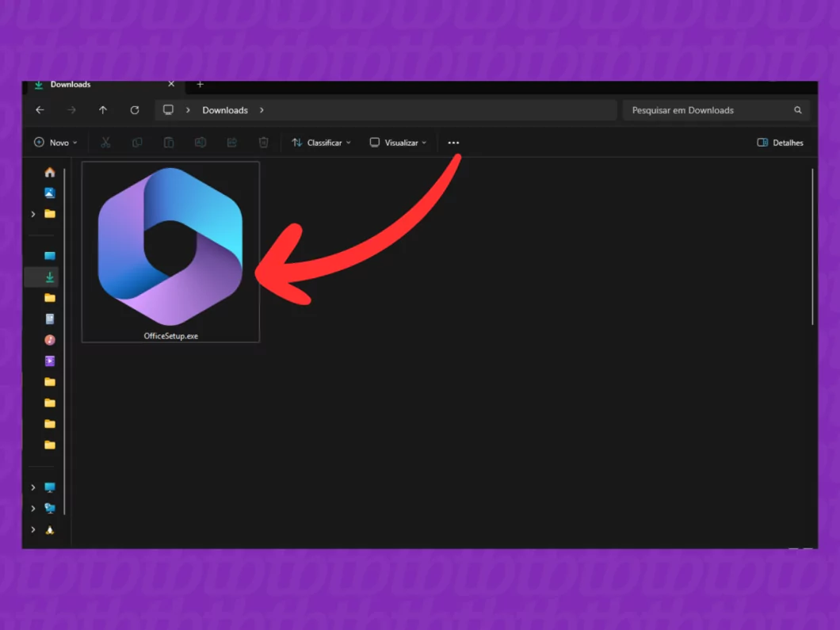Open Home in the sidebar
Viewport: 840px width, 630px height.
tap(50, 172)
